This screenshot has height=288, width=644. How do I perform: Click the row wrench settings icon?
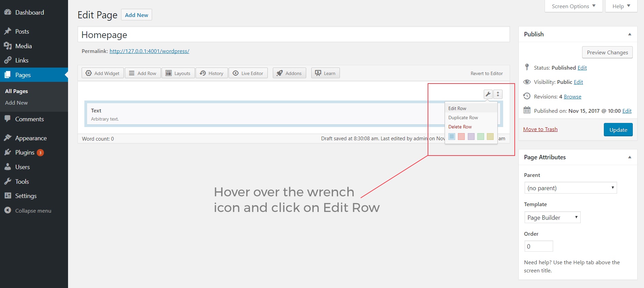[x=488, y=94]
